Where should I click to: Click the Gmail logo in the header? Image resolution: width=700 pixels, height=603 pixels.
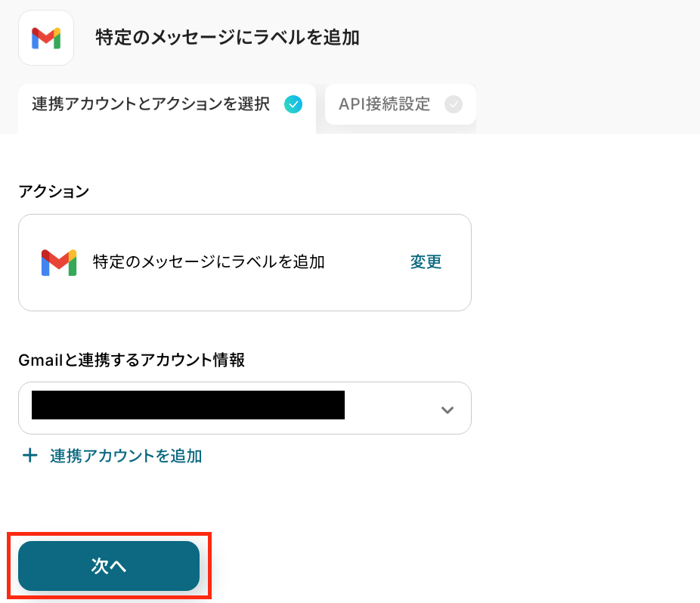pyautogui.click(x=46, y=38)
